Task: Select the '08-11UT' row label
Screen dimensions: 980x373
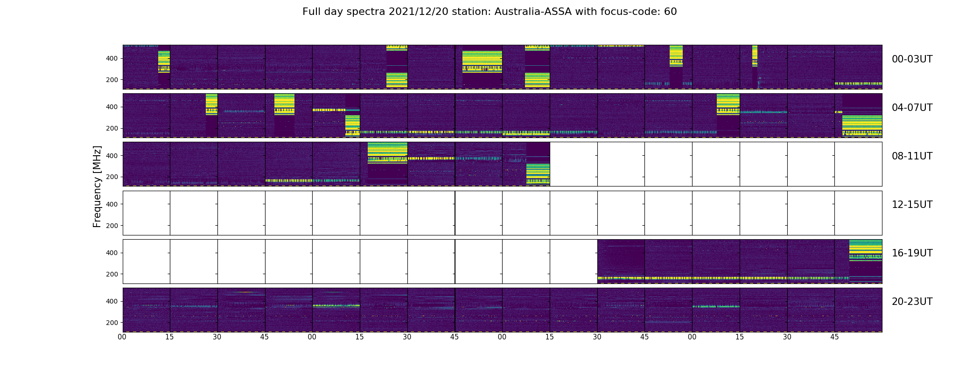Action: [x=912, y=156]
